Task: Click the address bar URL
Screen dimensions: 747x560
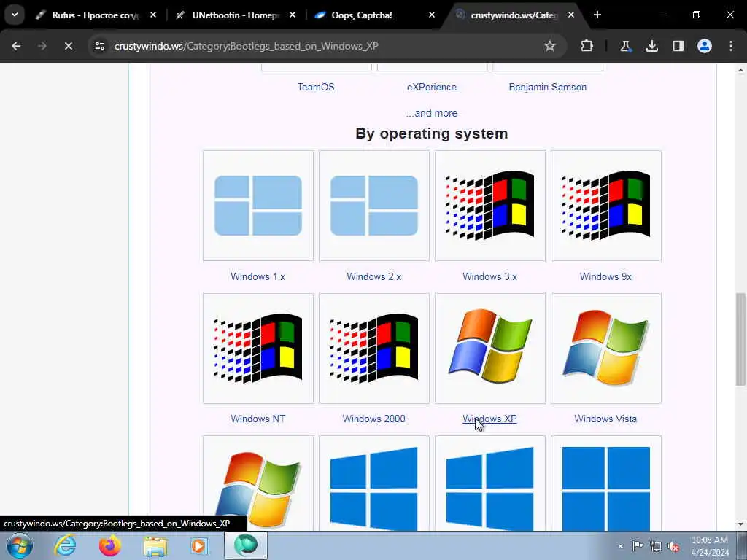Action: point(246,46)
